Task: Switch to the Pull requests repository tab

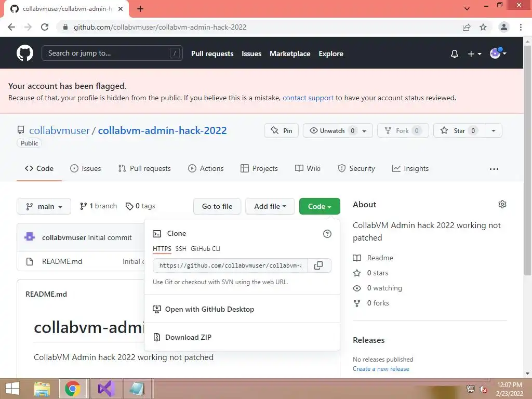Action: (144, 169)
